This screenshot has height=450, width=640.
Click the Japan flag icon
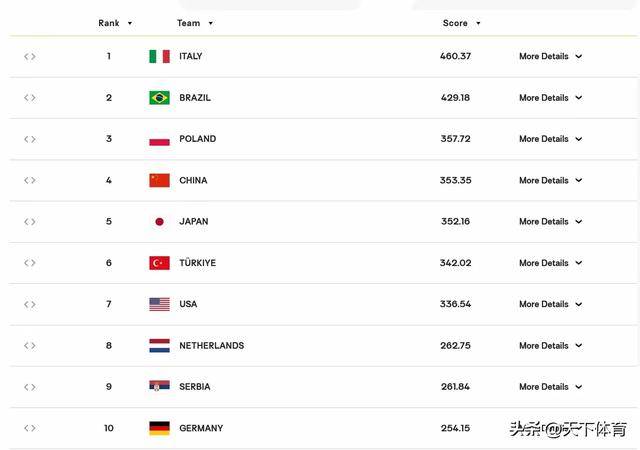(159, 222)
